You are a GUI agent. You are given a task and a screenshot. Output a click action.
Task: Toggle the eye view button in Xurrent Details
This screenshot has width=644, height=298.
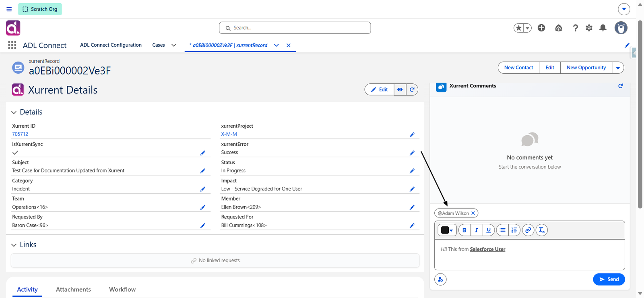[400, 89]
